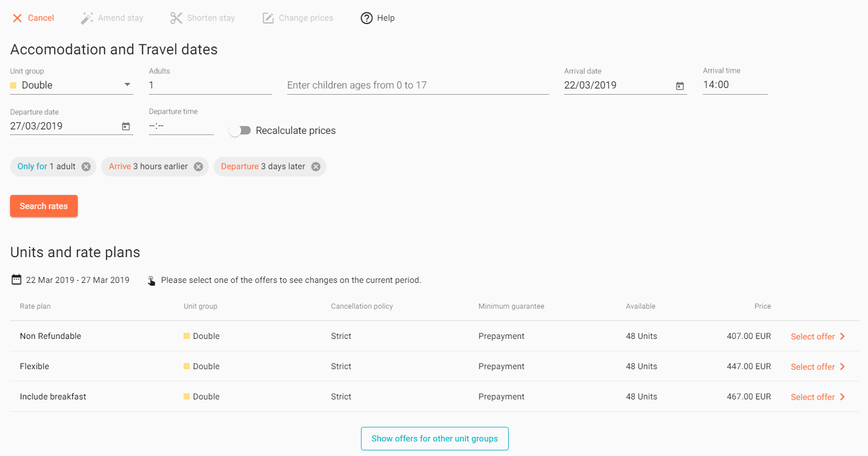Remove the Only for 1 adult chip
Screen dimensions: 868x456
(x=86, y=166)
